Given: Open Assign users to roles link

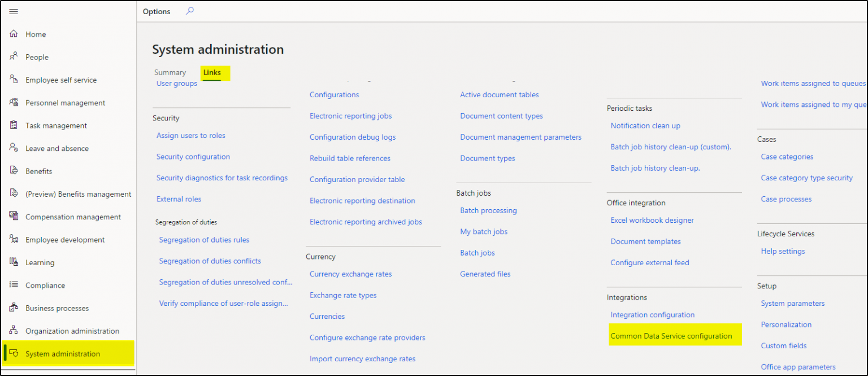Looking at the screenshot, I should click(191, 136).
